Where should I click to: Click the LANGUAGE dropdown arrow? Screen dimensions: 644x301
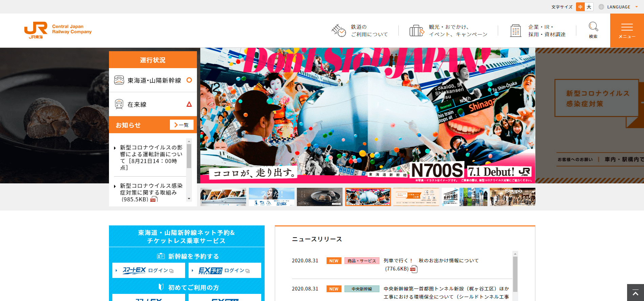point(637,7)
